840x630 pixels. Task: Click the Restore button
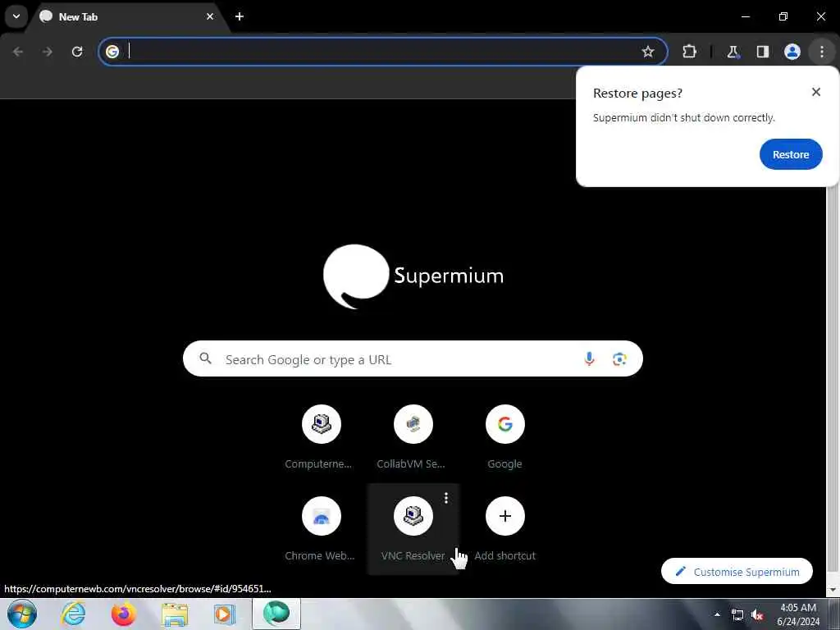click(x=791, y=154)
